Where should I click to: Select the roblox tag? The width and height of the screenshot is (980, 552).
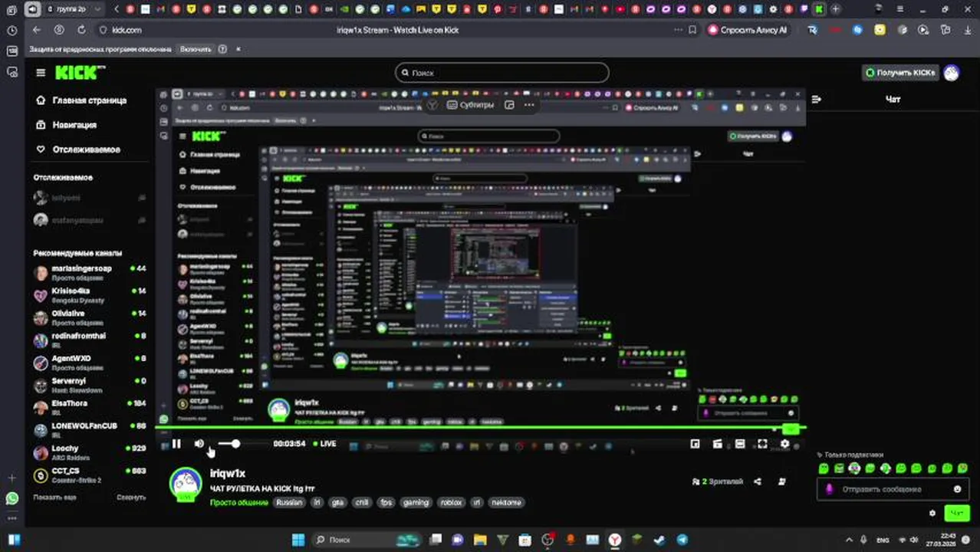pos(451,503)
